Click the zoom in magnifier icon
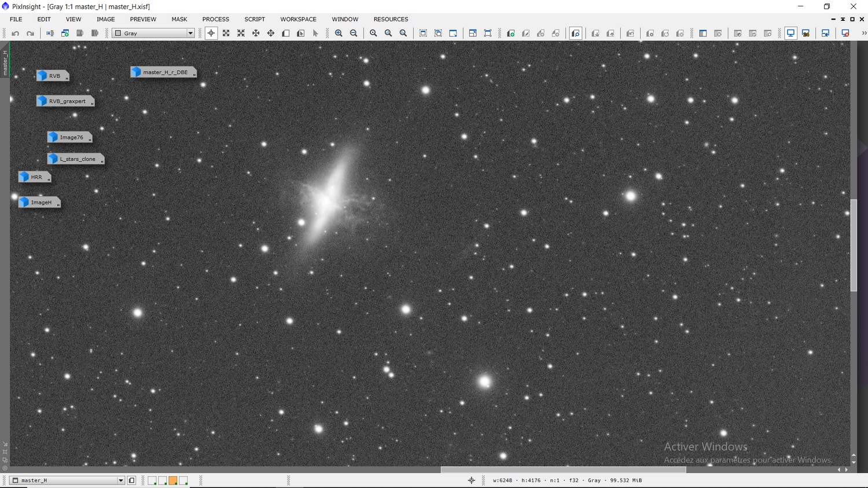The height and width of the screenshot is (488, 868). (339, 34)
